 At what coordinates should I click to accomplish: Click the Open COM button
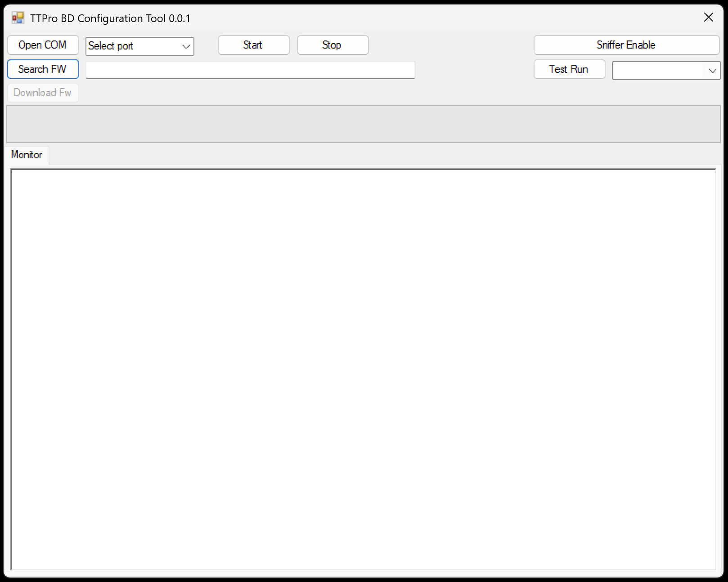point(43,45)
